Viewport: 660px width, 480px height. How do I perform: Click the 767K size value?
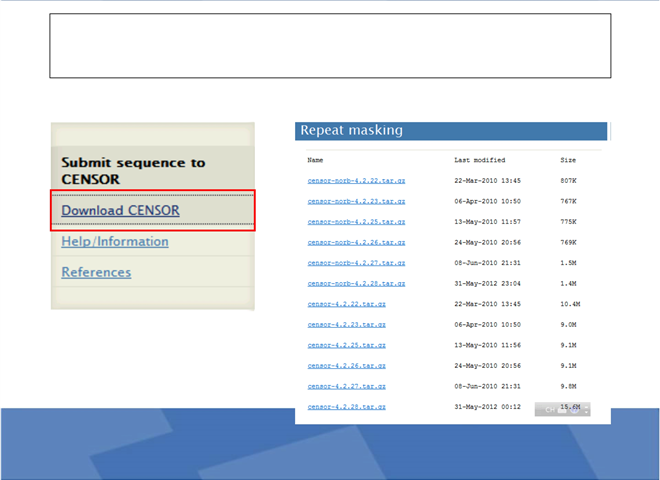click(x=568, y=201)
